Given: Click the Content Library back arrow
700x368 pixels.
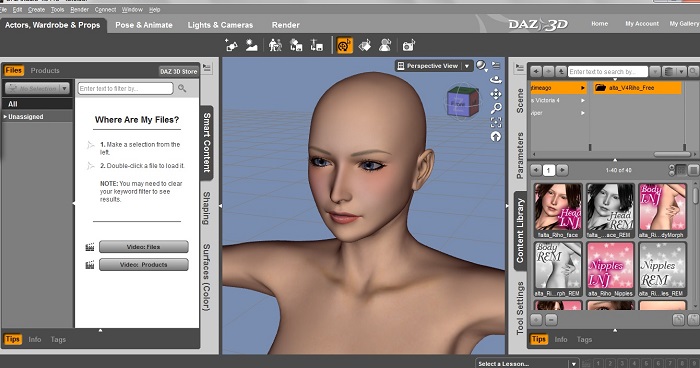Looking at the screenshot, I should [536, 71].
